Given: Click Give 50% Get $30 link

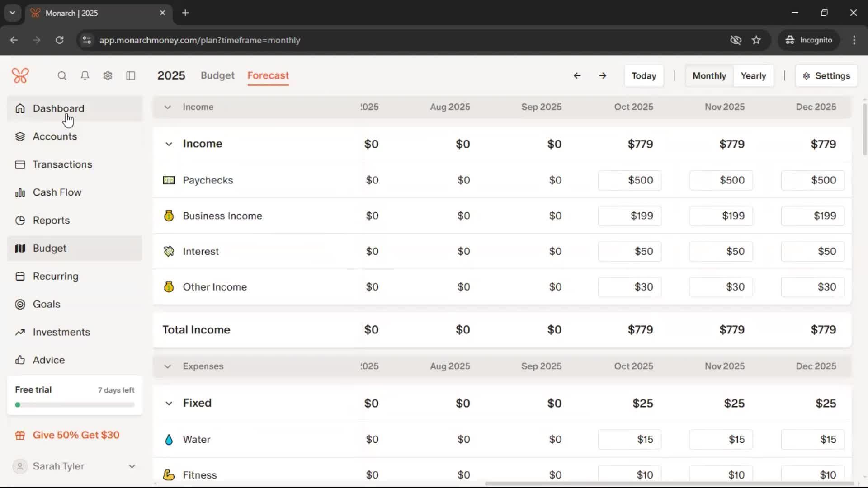Looking at the screenshot, I should (76, 435).
